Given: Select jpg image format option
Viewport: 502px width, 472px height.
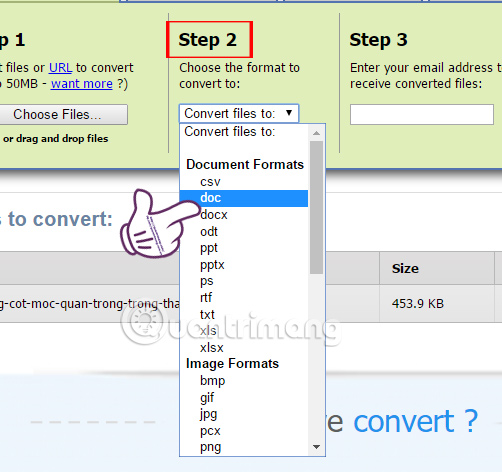Looking at the screenshot, I should pos(244,414).
